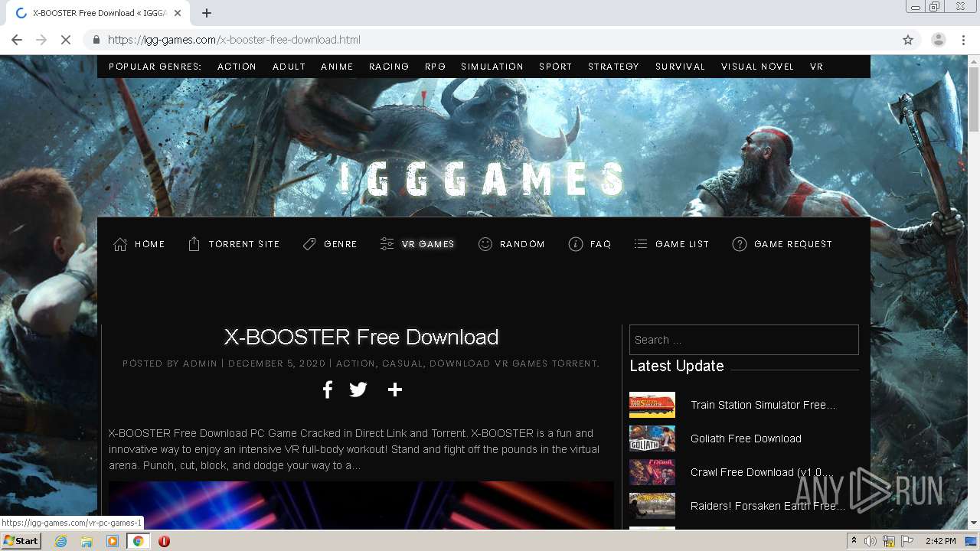This screenshot has width=980, height=551.
Task: Open Goliath Free Download link
Action: point(746,439)
